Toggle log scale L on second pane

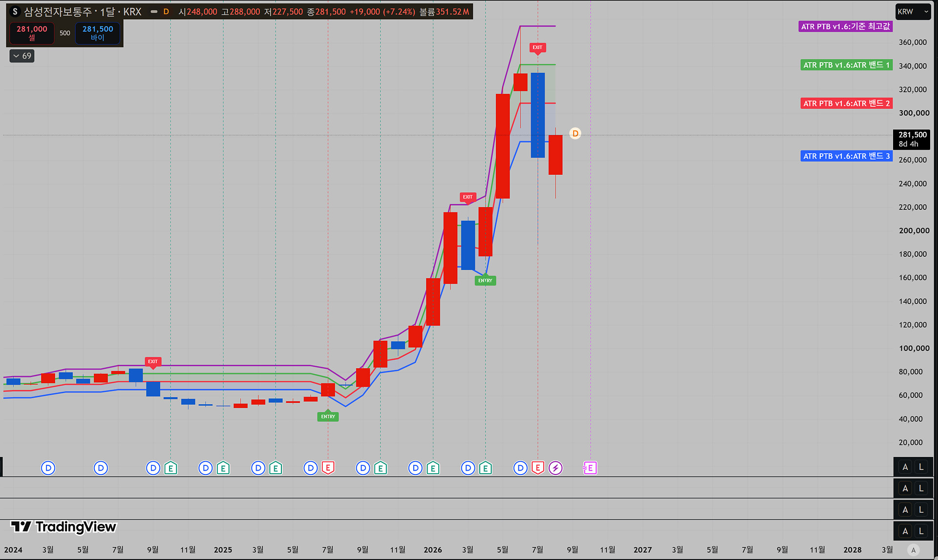point(921,488)
